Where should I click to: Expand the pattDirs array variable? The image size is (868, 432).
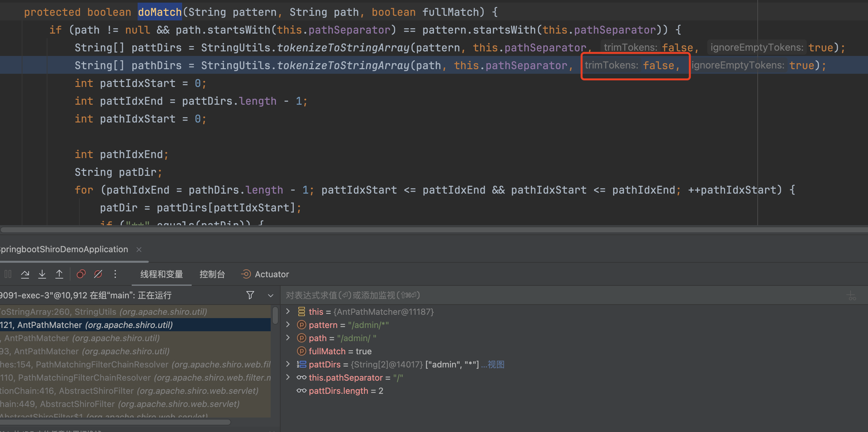point(288,364)
